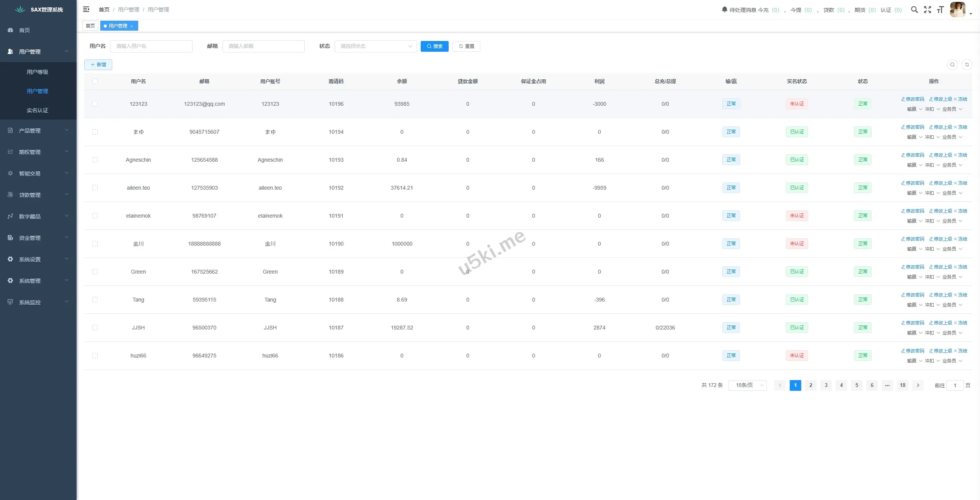Toggle fullscreen mode icon
980x500 pixels.
coord(927,10)
